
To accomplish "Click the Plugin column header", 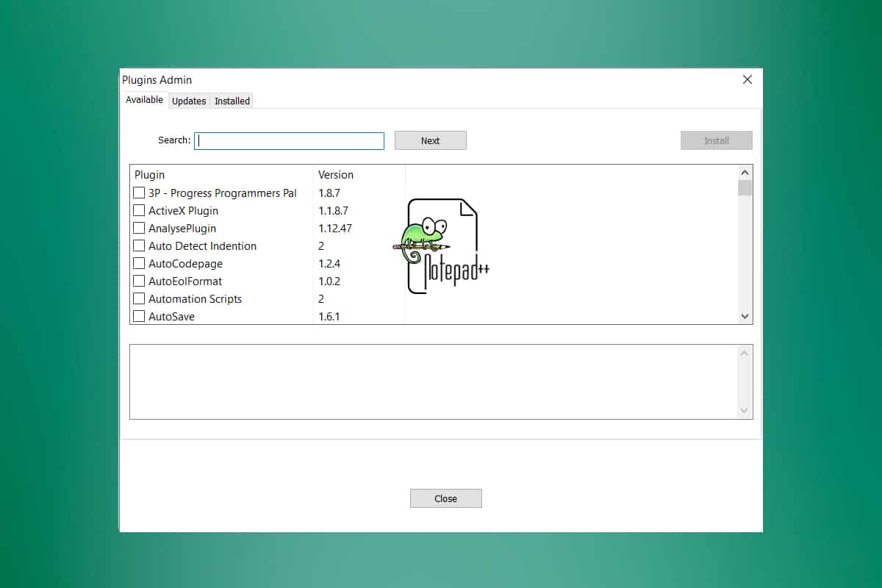I will (149, 175).
